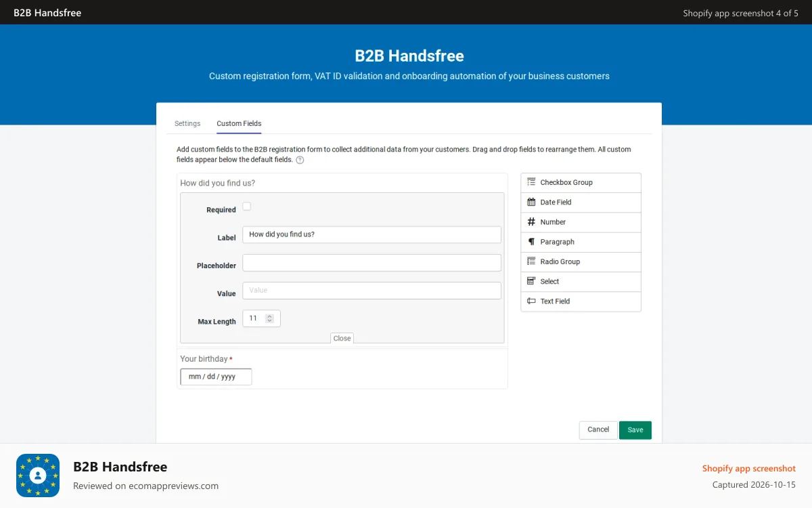Click 'Reviewed on ecomappreviews.com' text
Screen dimensions: 812x508
(x=145, y=486)
